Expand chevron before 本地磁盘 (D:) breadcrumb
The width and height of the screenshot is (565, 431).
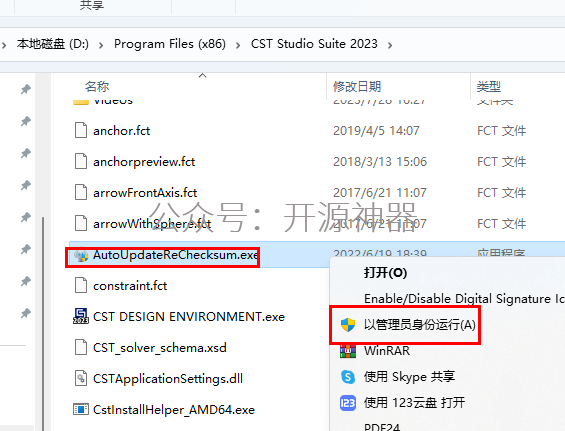tap(4, 45)
